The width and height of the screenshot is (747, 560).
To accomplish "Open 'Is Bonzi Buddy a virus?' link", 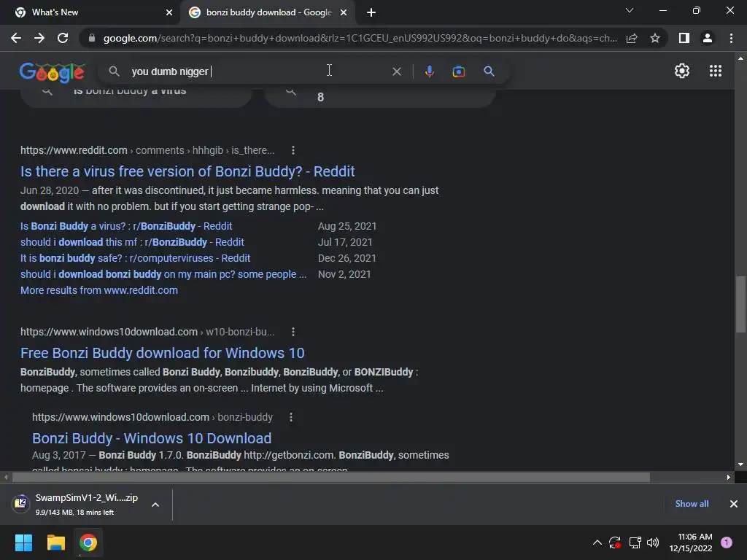I will (x=126, y=226).
